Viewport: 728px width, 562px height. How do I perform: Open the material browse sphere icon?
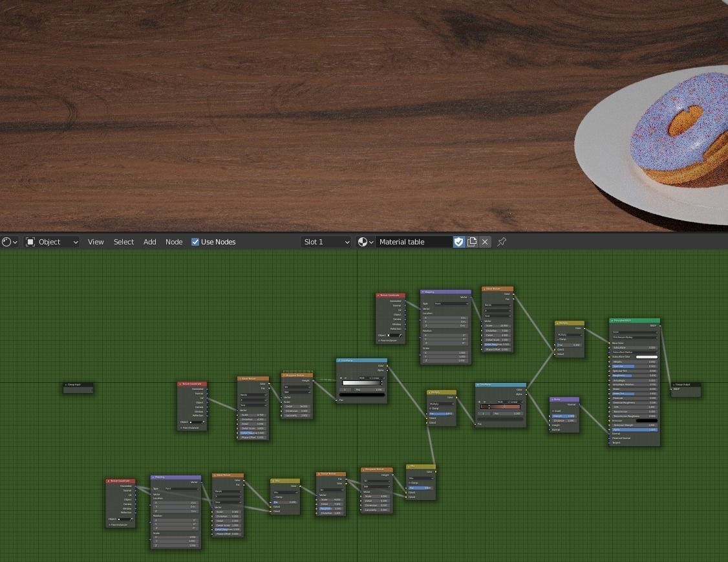coord(365,242)
